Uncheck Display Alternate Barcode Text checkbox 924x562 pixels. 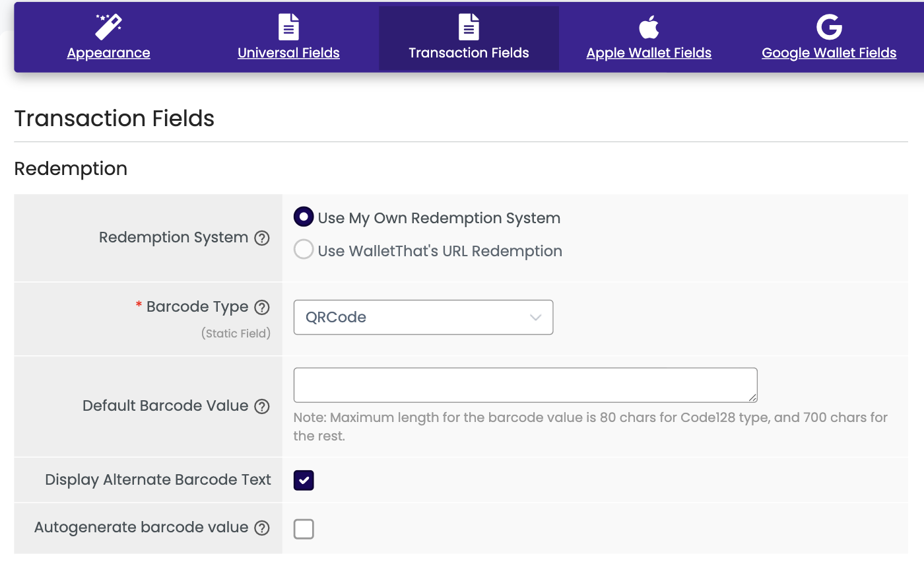tap(304, 480)
